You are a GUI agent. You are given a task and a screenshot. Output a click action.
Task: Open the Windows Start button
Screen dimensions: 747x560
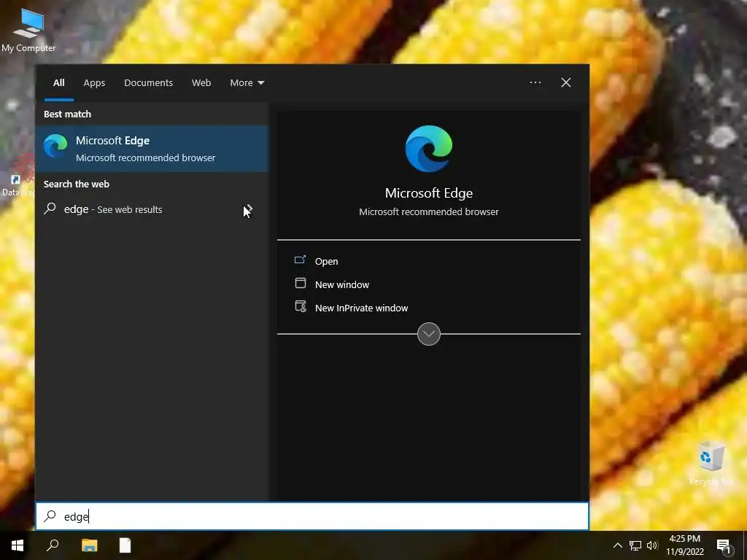(18, 545)
